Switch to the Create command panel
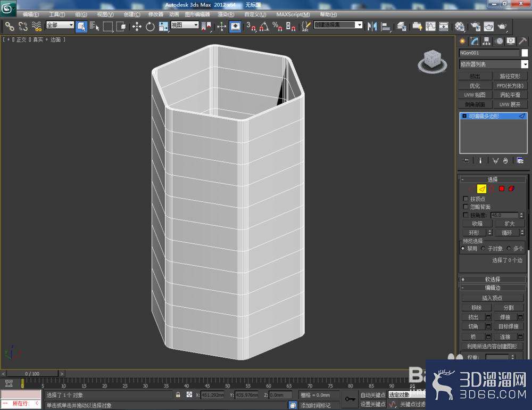This screenshot has width=532, height=410. [x=462, y=42]
